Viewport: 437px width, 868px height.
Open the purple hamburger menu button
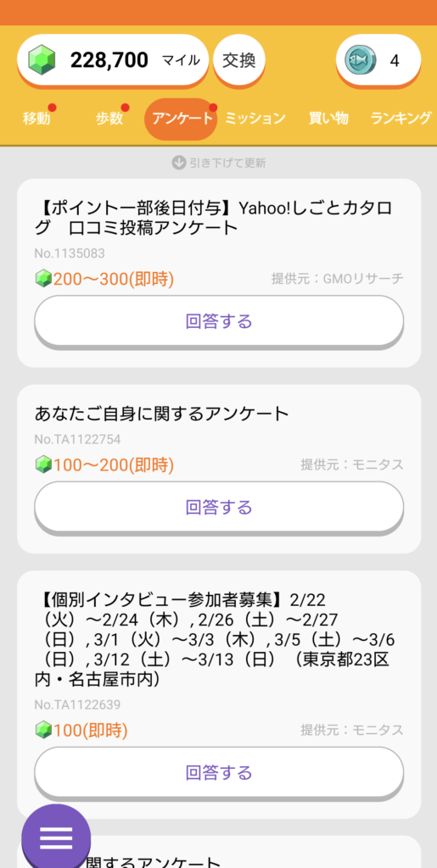(x=56, y=837)
